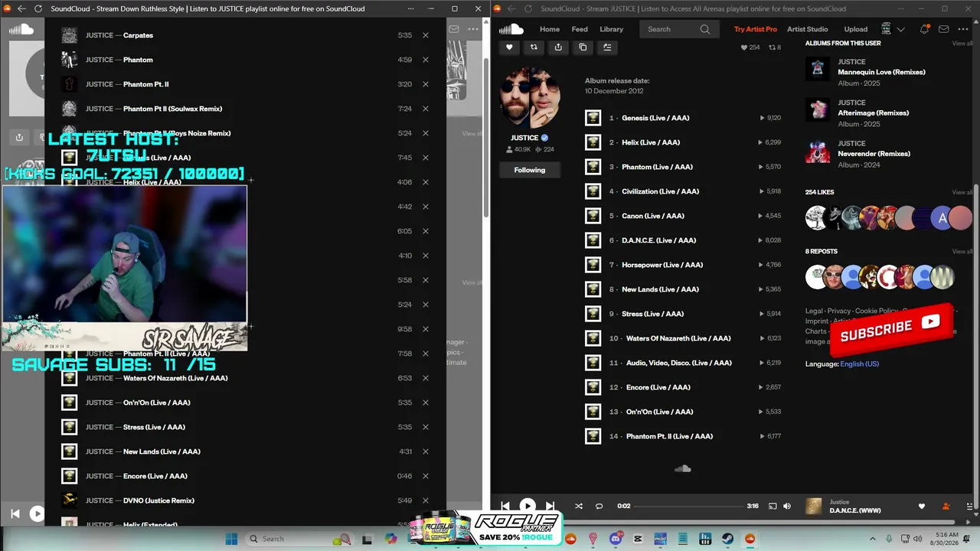
Task: Repost the playlist with the repost icon
Action: click(x=534, y=47)
